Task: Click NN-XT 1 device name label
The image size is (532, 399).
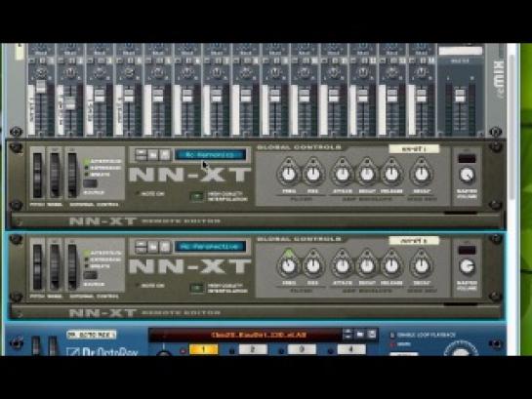Action: (414, 149)
